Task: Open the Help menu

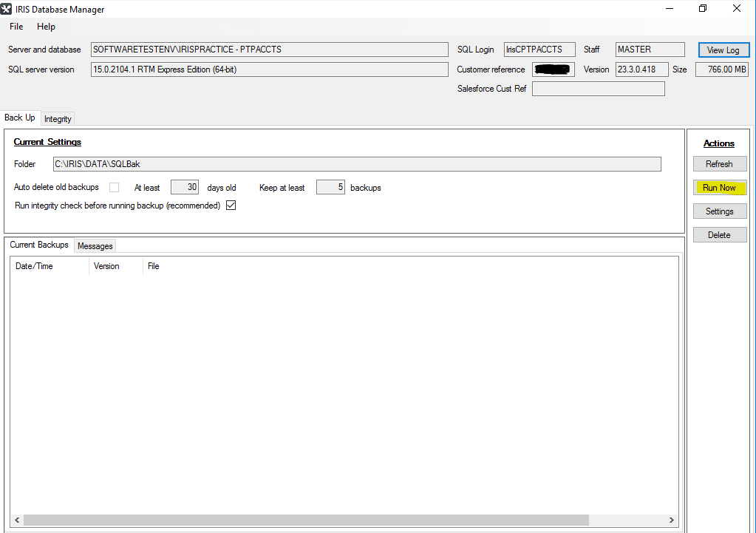Action: tap(46, 27)
